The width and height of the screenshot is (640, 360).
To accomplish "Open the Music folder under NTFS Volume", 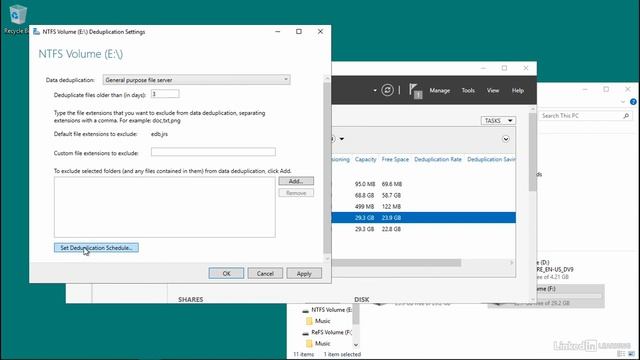I will (318, 321).
